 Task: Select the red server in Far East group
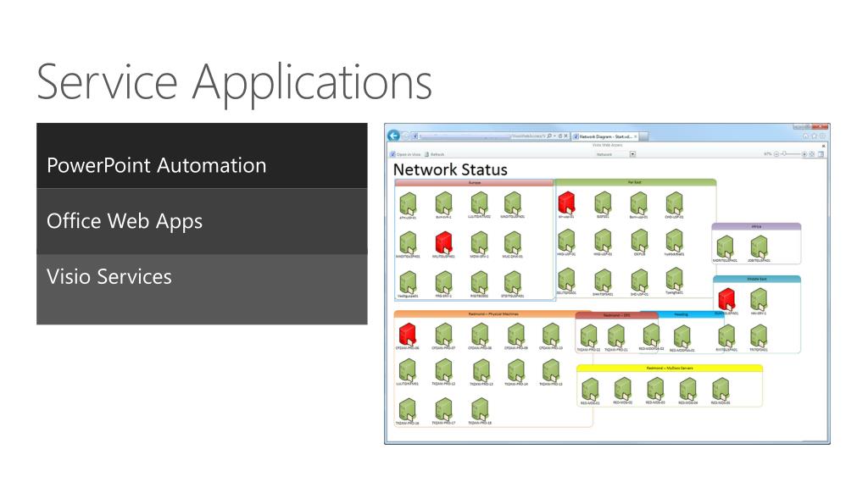tap(566, 202)
